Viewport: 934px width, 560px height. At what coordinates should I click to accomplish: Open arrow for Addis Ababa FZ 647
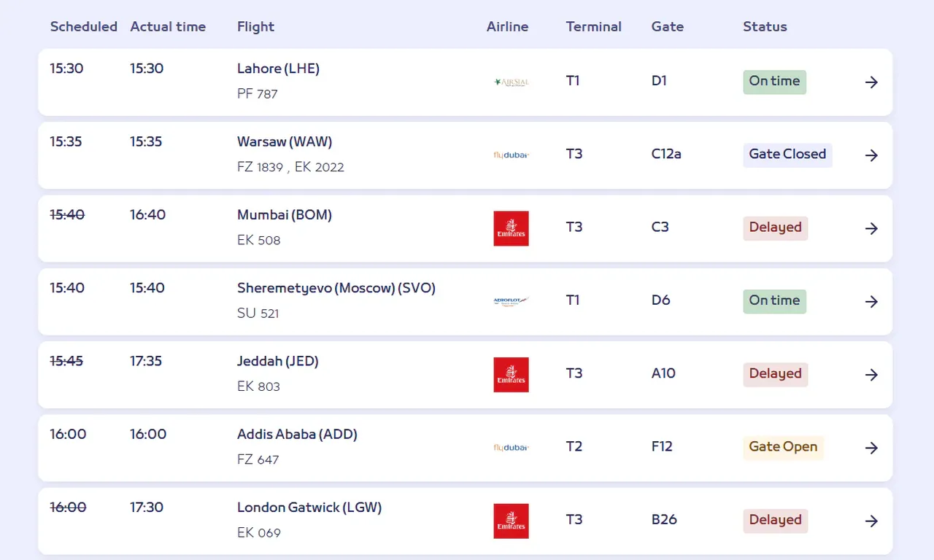point(871,448)
